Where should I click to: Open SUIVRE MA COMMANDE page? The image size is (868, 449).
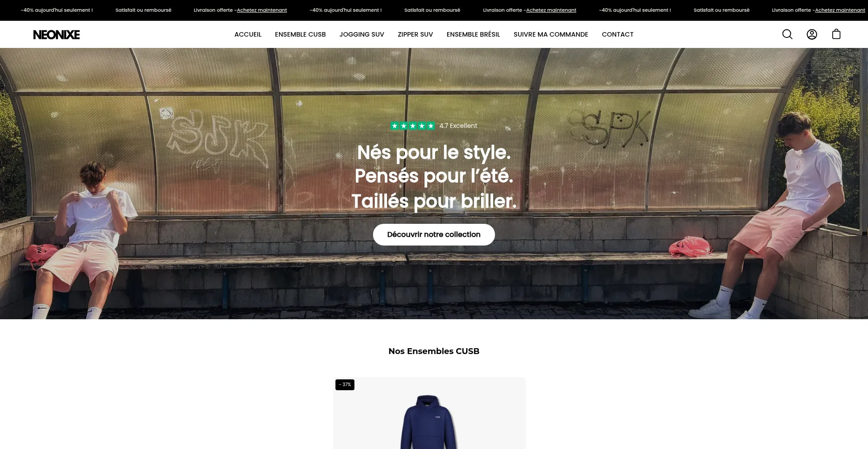551,34
